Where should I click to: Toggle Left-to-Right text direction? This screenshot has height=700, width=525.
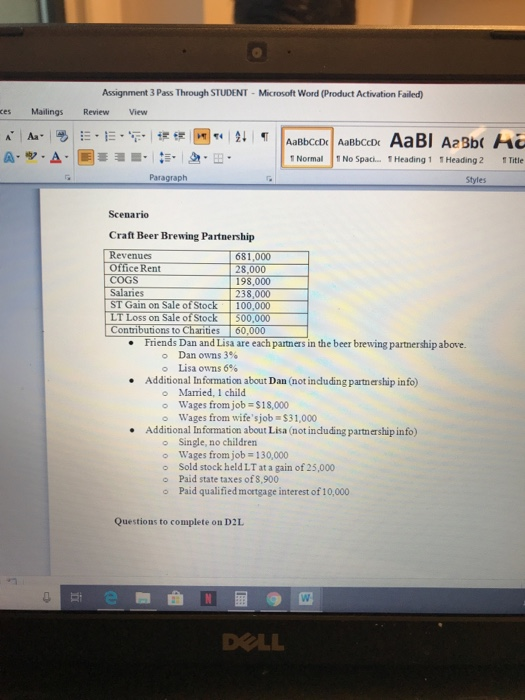pos(202,137)
